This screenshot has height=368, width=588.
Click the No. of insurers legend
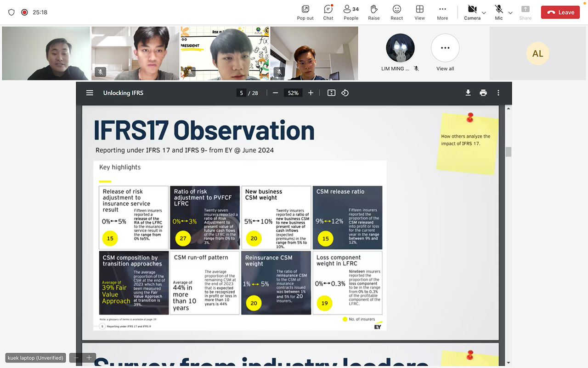click(x=359, y=319)
